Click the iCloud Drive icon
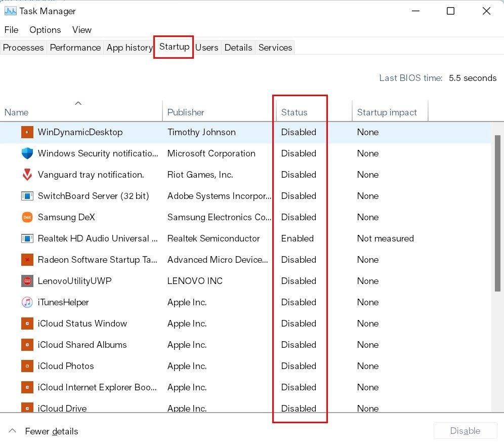This screenshot has width=504, height=445. tap(27, 408)
